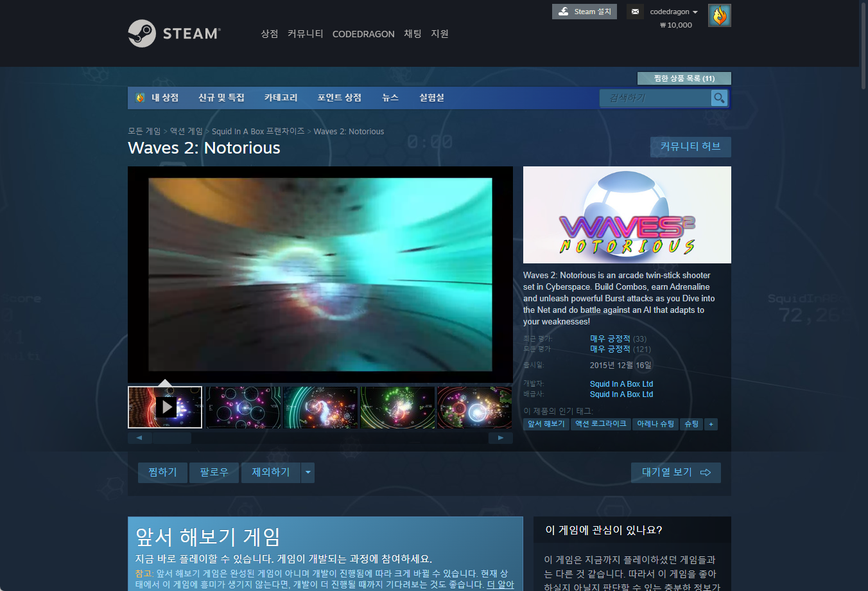Image resolution: width=868 pixels, height=591 pixels.
Task: Click the 팔로우 button
Action: (214, 473)
